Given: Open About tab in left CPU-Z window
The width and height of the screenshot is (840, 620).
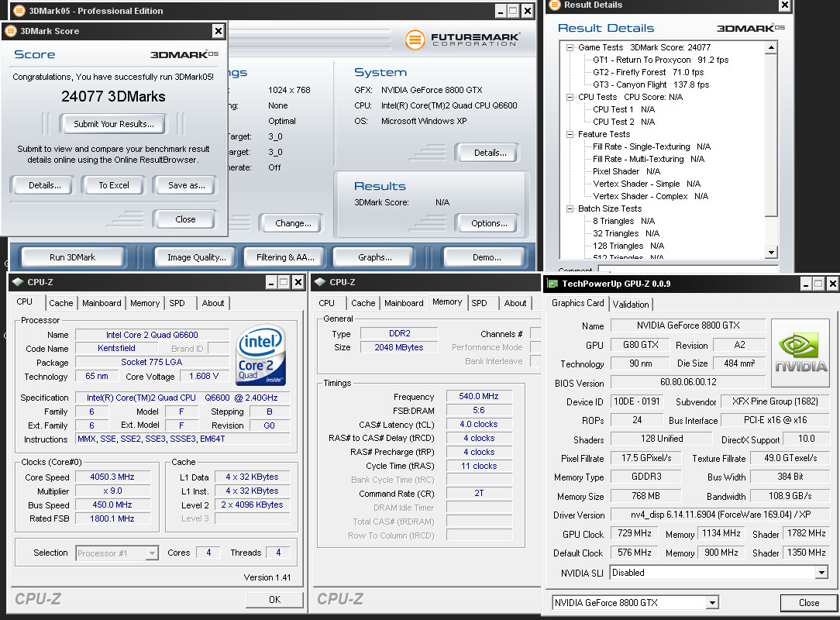Looking at the screenshot, I should (213, 303).
